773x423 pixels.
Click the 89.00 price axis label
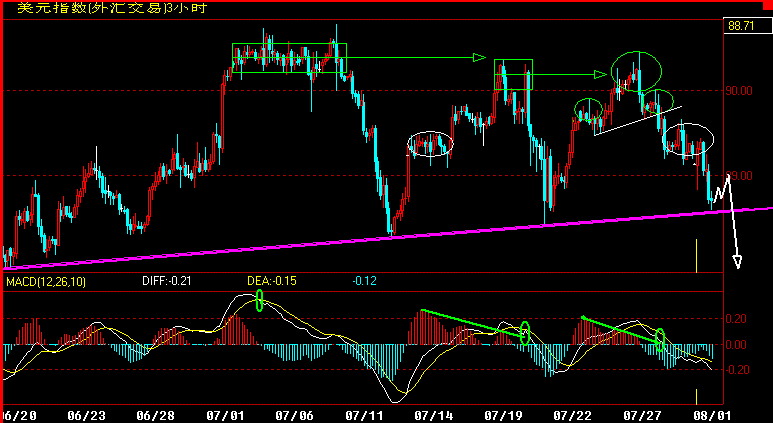tap(739, 176)
